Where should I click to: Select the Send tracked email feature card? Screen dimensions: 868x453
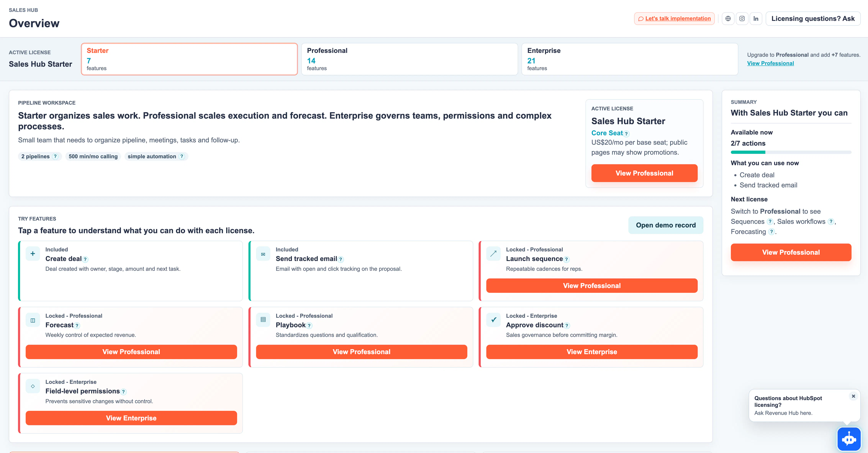pos(360,271)
